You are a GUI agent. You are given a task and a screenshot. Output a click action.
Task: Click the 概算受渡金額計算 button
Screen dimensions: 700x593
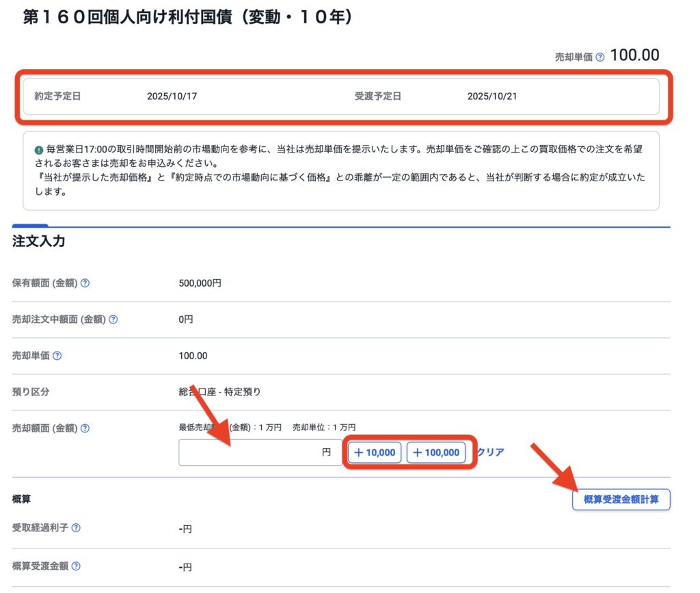pyautogui.click(x=621, y=499)
